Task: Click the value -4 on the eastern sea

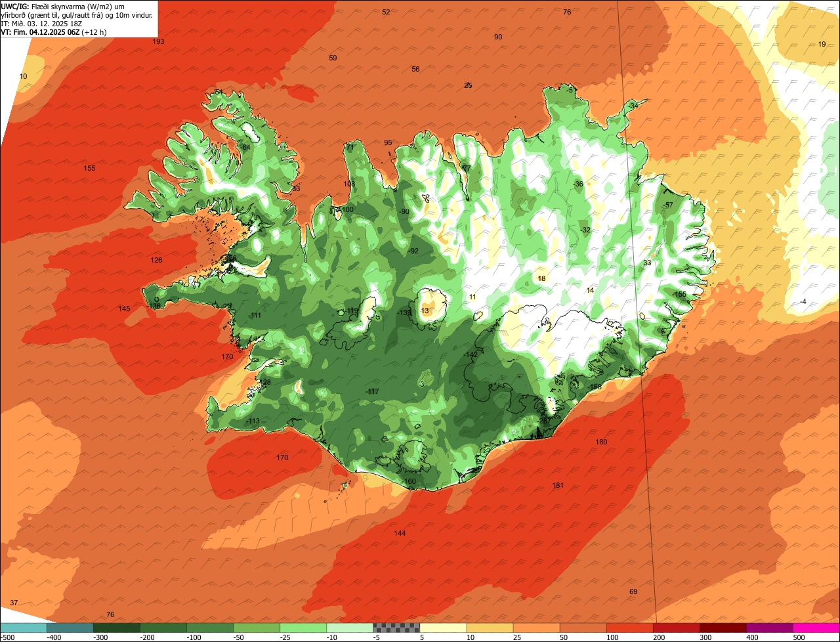Action: point(803,301)
